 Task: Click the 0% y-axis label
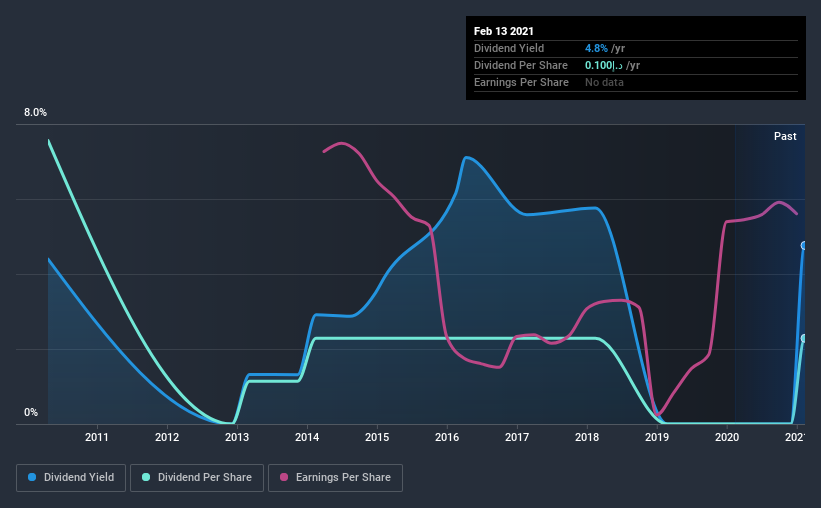(31, 412)
